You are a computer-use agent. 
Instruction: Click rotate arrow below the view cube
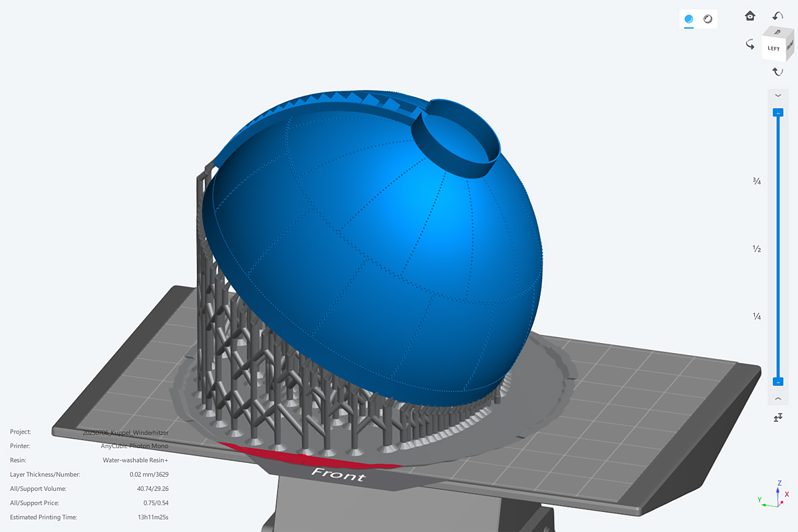coord(777,72)
